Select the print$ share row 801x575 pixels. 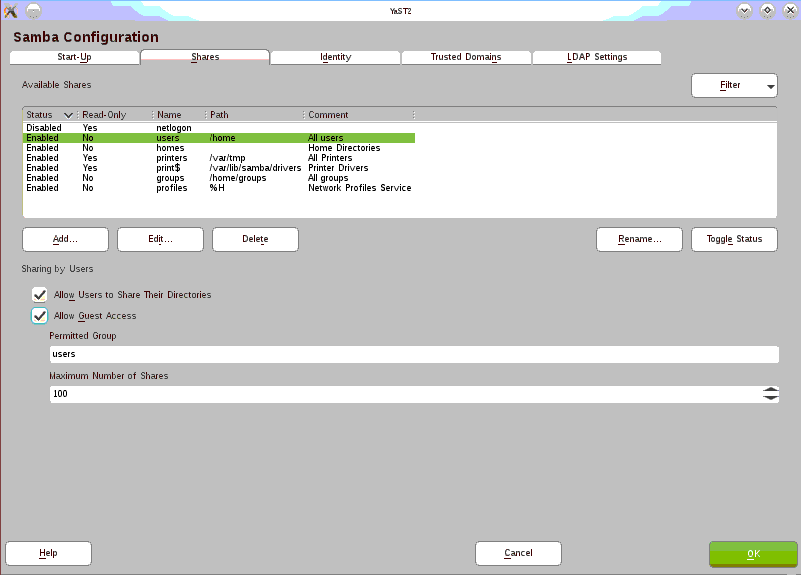[219, 168]
